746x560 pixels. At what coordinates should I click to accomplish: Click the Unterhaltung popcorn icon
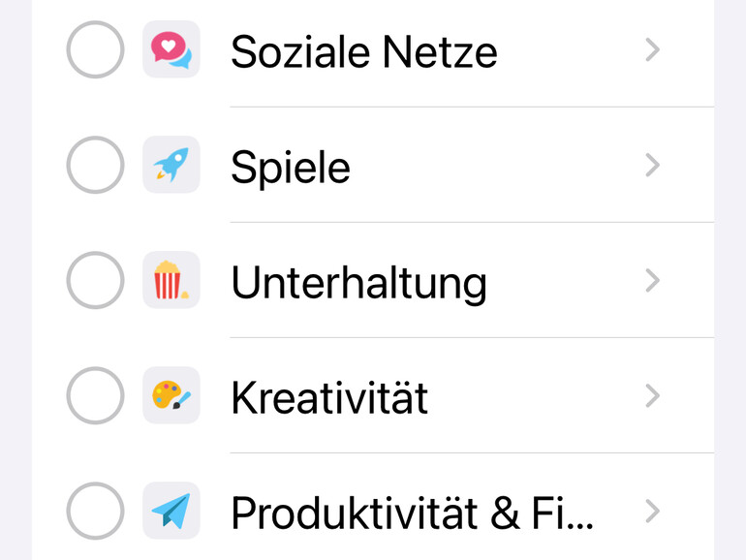(171, 280)
